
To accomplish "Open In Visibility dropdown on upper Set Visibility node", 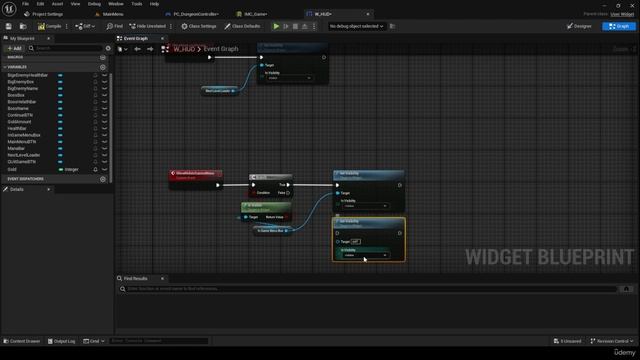I will [365, 206].
